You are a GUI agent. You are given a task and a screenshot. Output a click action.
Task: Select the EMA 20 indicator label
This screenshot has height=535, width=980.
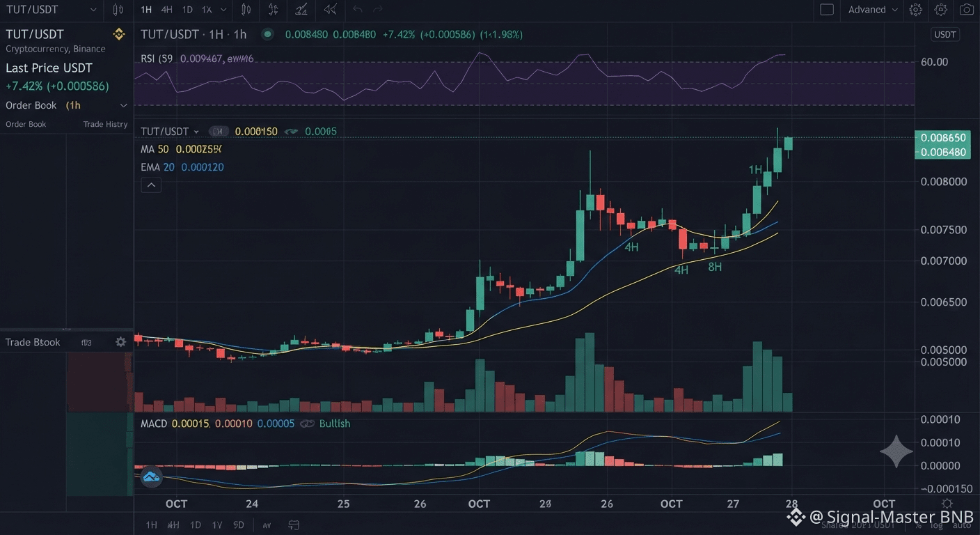click(x=157, y=167)
